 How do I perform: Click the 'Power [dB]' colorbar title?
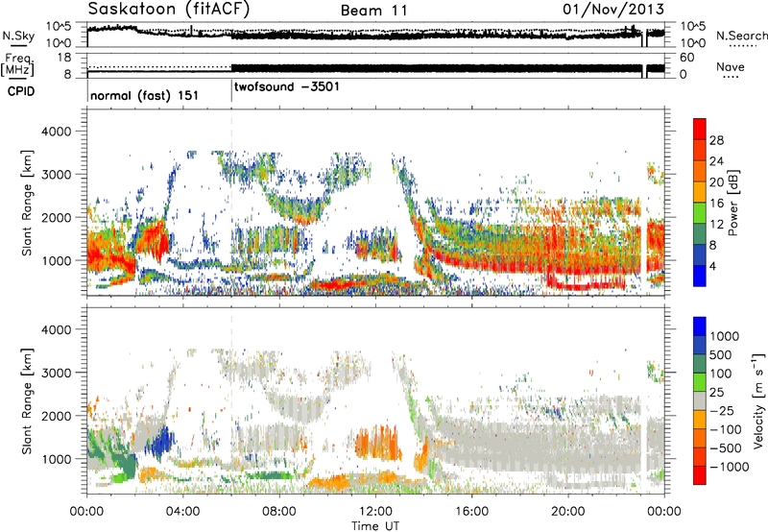732,203
